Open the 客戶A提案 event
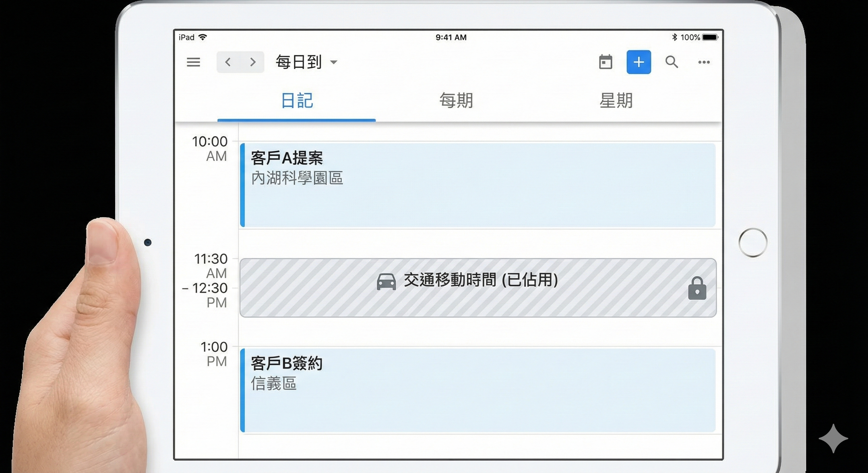 click(478, 185)
